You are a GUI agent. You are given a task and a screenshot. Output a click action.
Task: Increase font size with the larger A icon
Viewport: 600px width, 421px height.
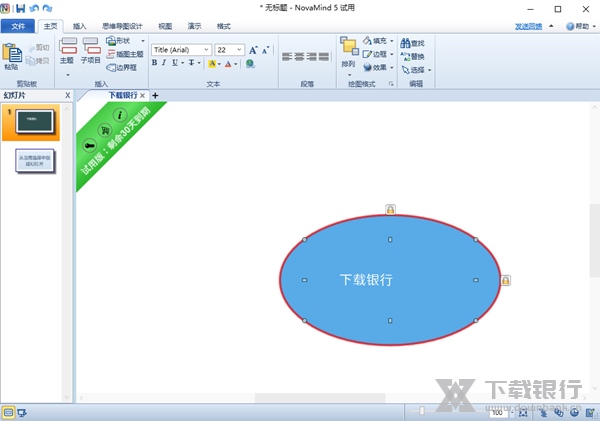coord(252,49)
